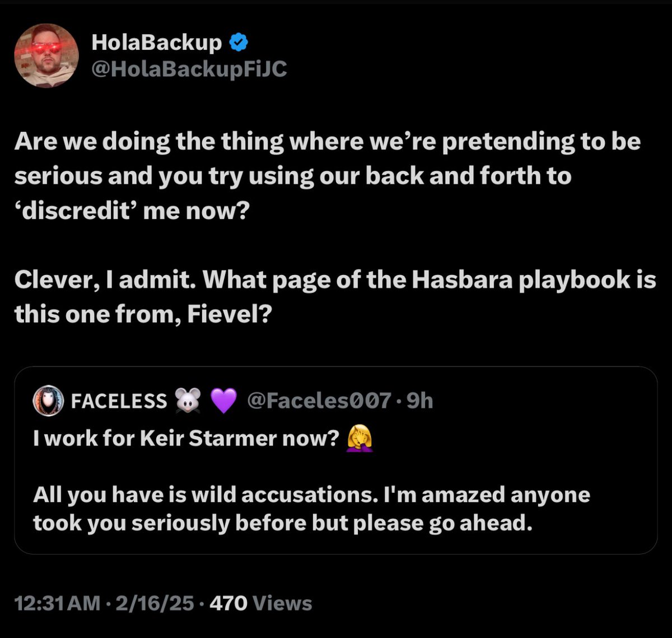Open the @HolaBackupFiJC handle link
Viewport: 672px width, 638px height.
[x=188, y=69]
